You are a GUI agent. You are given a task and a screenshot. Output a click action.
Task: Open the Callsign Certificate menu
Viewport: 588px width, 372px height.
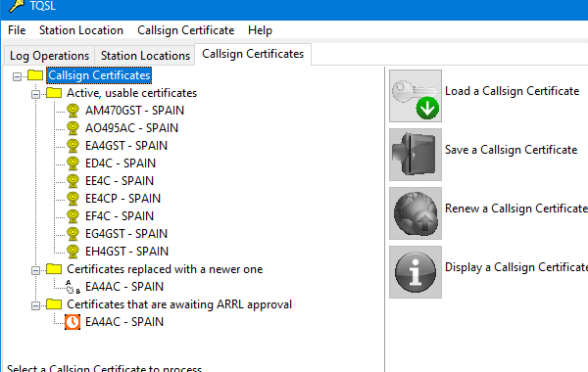(186, 30)
